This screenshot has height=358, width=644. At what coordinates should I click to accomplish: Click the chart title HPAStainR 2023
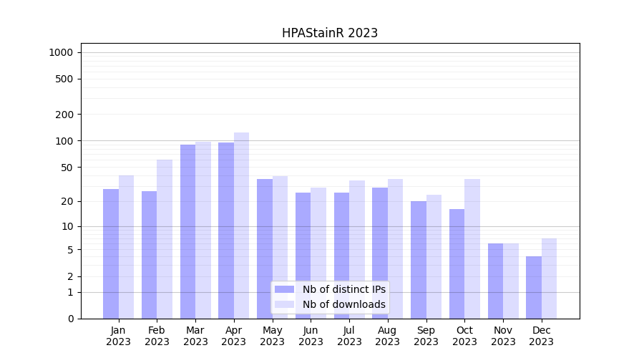(x=329, y=33)
